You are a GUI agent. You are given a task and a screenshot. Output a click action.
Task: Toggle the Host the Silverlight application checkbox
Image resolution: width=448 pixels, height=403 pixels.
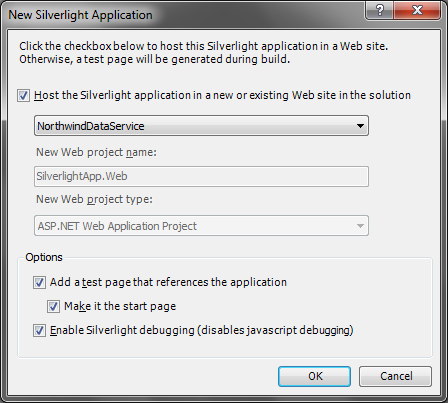coord(23,96)
